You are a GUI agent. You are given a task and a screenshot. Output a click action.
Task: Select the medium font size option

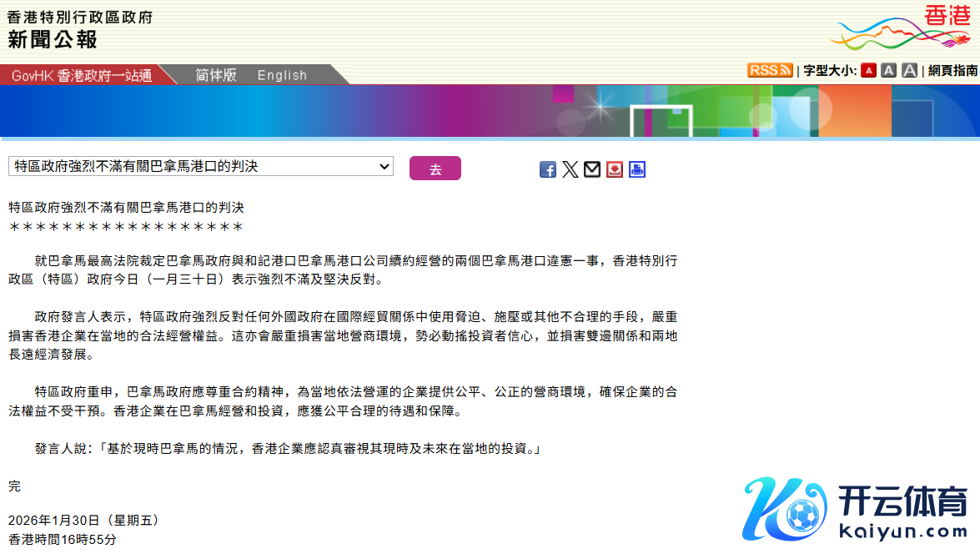[x=888, y=71]
